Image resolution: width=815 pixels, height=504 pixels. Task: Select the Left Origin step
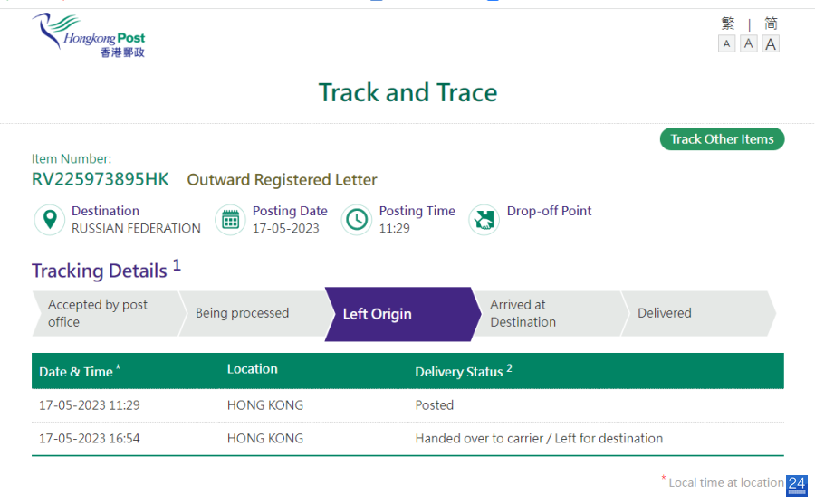tap(399, 314)
